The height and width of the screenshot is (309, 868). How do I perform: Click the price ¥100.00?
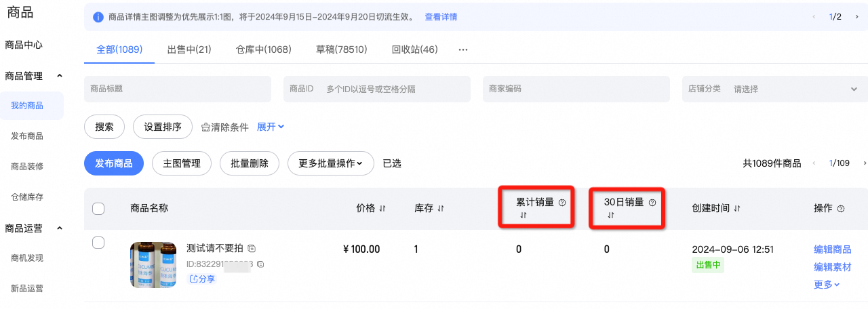coord(361,249)
